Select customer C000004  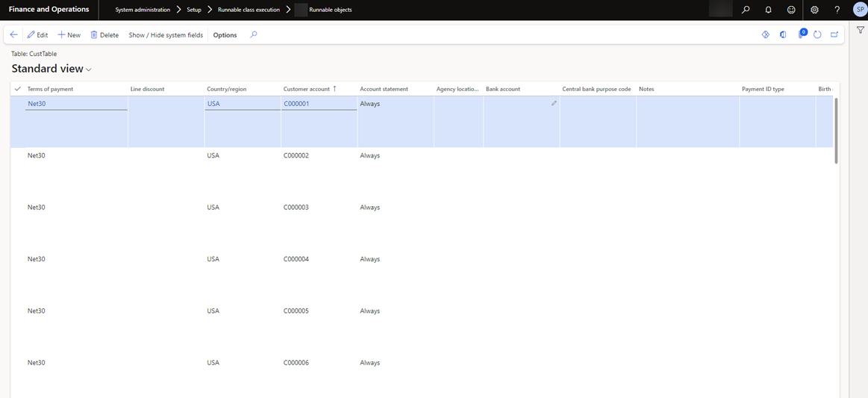click(296, 259)
